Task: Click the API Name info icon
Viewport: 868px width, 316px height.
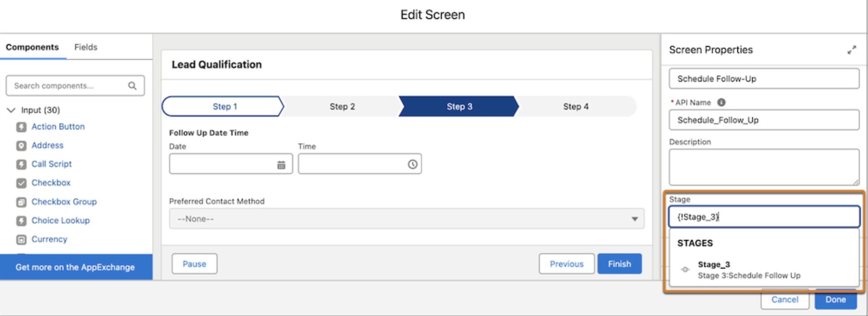Action: coord(721,102)
